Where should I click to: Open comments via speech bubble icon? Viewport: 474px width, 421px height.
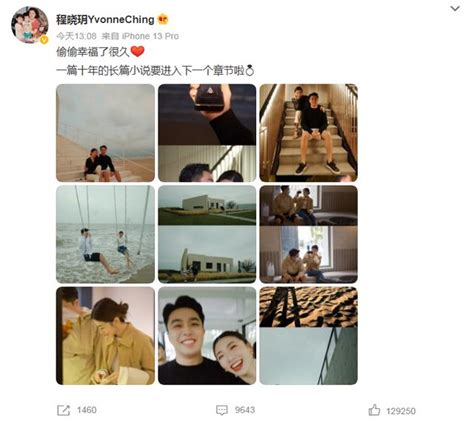click(x=222, y=410)
